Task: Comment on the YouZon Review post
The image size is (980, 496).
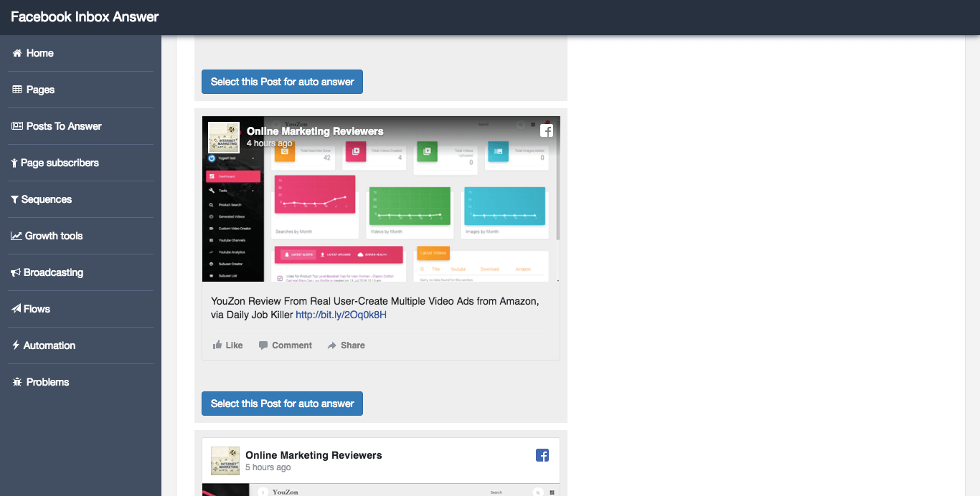Action: point(286,345)
